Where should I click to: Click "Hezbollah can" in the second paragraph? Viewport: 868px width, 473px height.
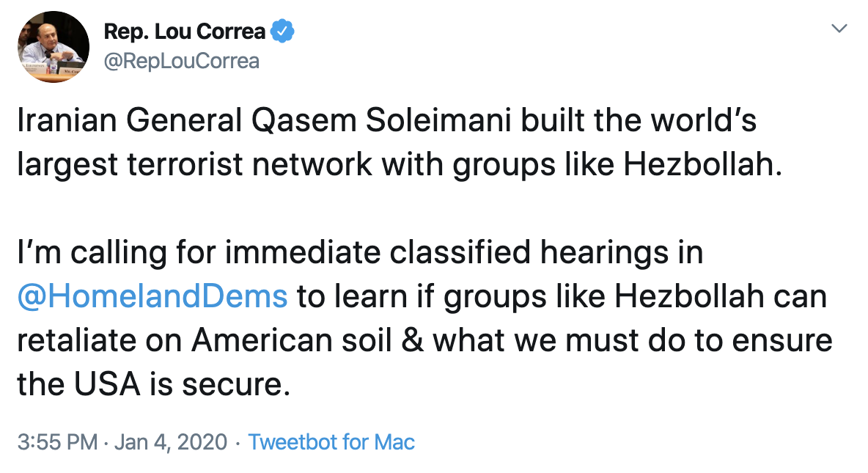click(721, 296)
